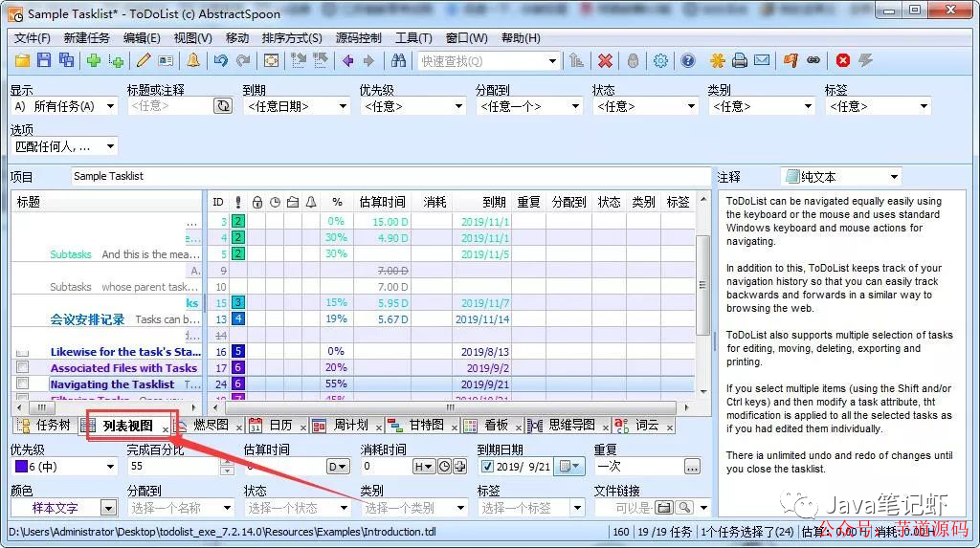The height and width of the screenshot is (548, 980).
Task: Open the 显示 所有任务(A) dropdown
Action: (110, 106)
